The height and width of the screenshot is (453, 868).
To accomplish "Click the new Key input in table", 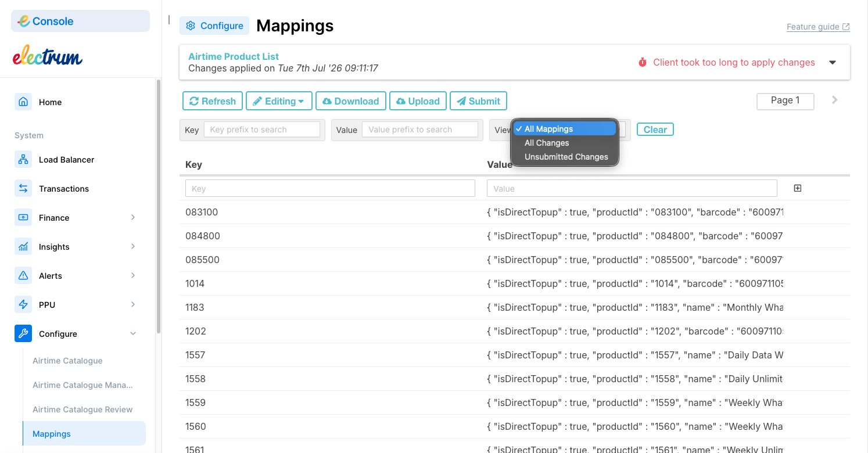I will pyautogui.click(x=330, y=188).
